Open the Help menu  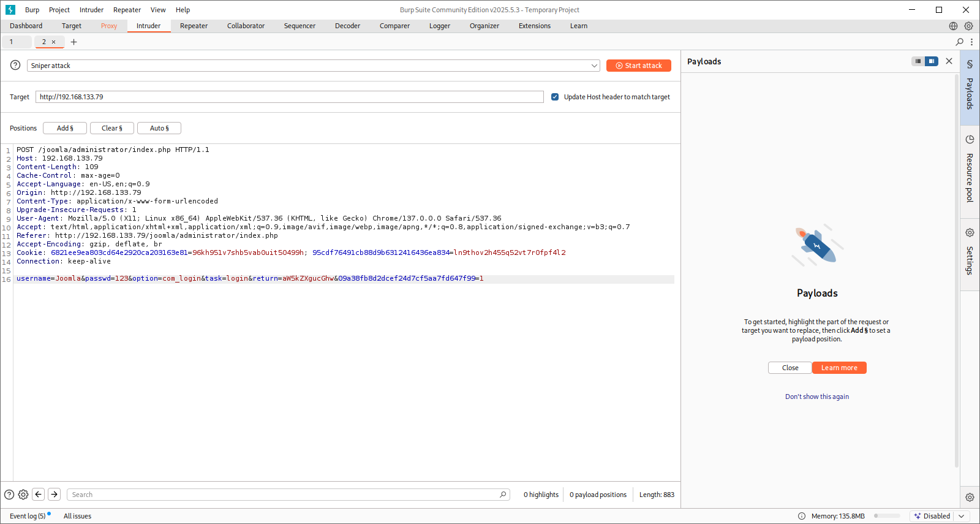click(183, 10)
